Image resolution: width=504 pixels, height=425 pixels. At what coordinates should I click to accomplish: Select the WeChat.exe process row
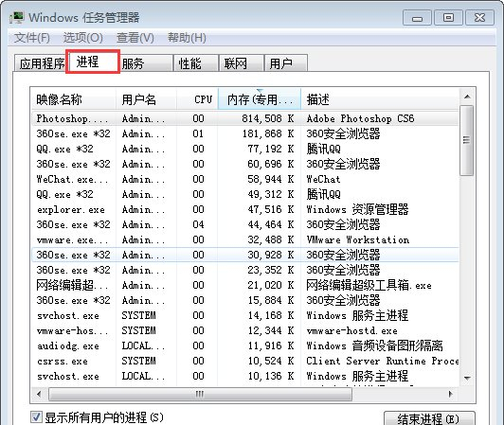click(245, 179)
